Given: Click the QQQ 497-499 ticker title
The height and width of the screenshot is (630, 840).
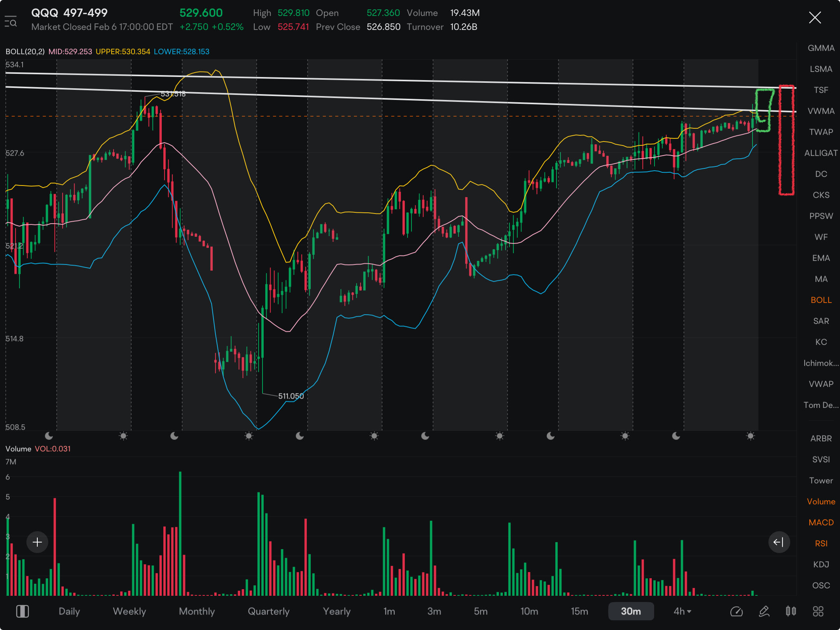Looking at the screenshot, I should click(x=69, y=13).
